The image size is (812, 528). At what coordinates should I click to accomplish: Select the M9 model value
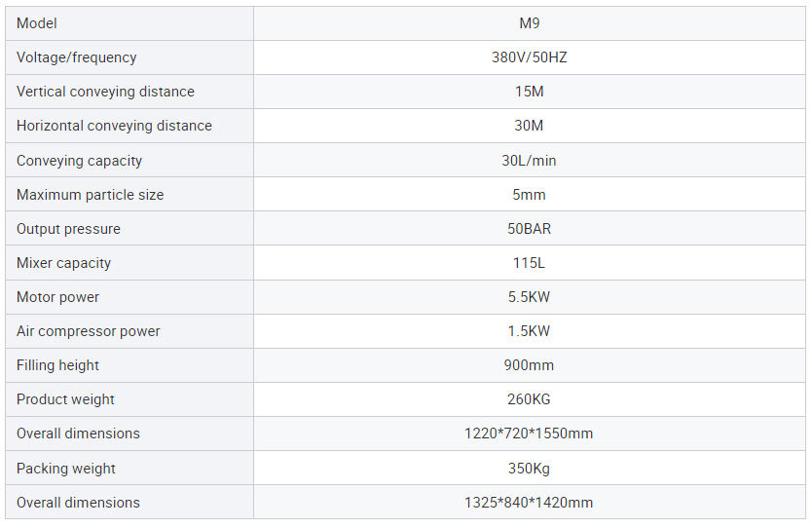click(529, 23)
